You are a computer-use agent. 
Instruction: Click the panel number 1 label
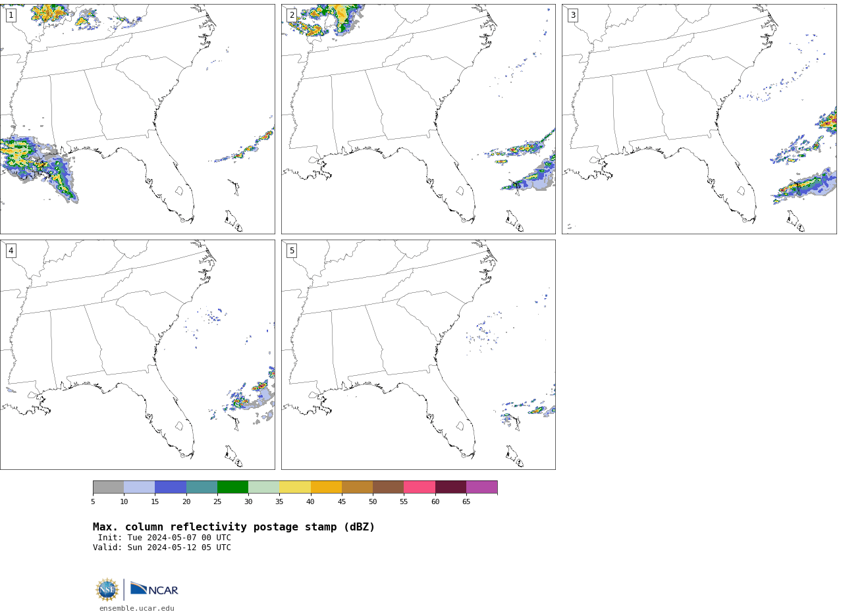(x=11, y=15)
